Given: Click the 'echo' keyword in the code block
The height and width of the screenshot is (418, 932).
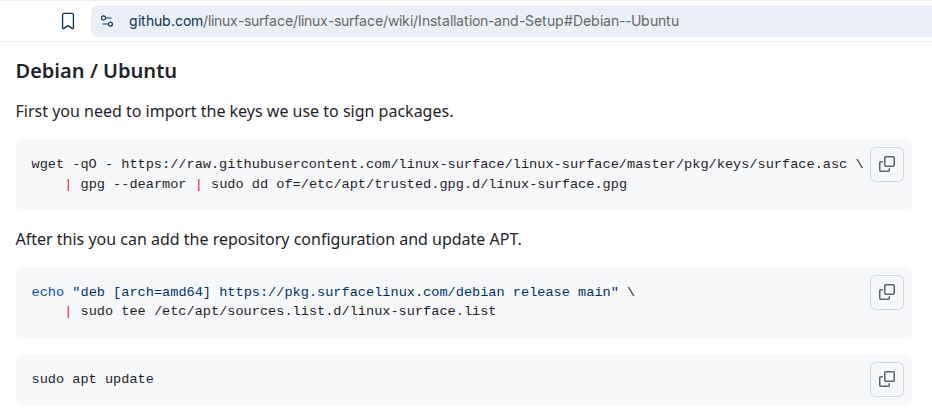Looking at the screenshot, I should tap(48, 292).
